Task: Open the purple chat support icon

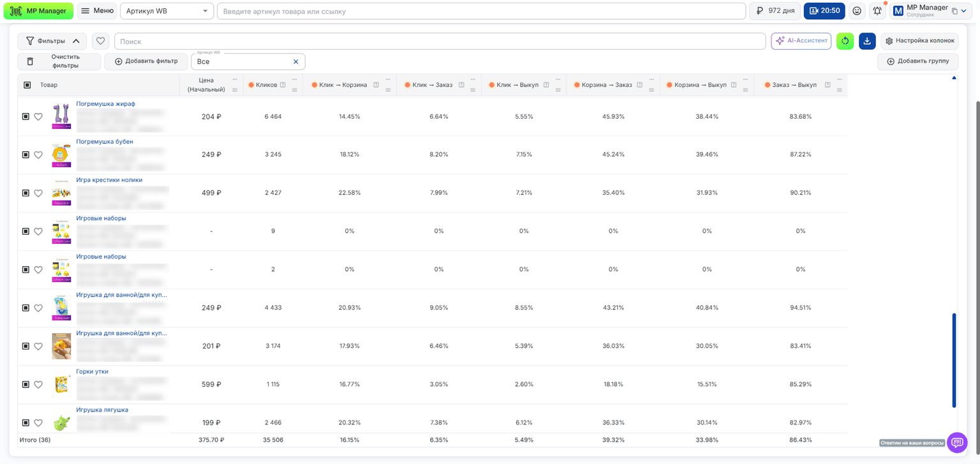Action: (x=957, y=442)
